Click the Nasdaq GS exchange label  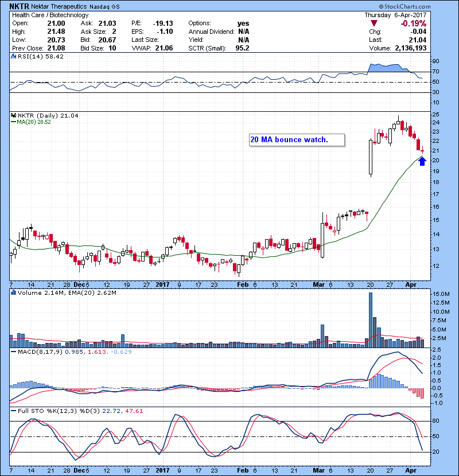(x=104, y=6)
